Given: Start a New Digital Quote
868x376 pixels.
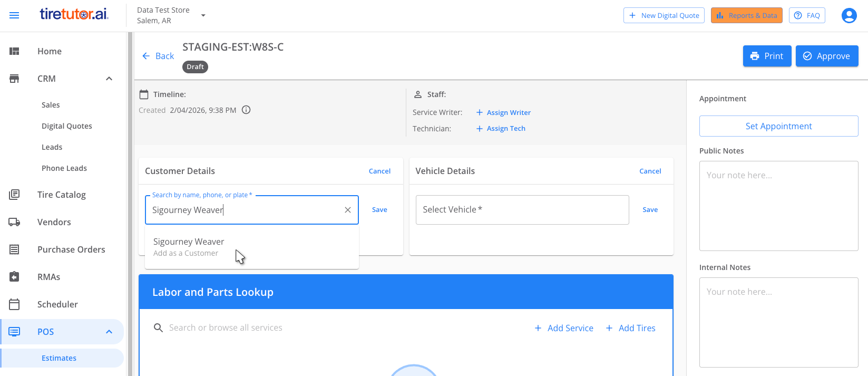Looking at the screenshot, I should (x=664, y=15).
